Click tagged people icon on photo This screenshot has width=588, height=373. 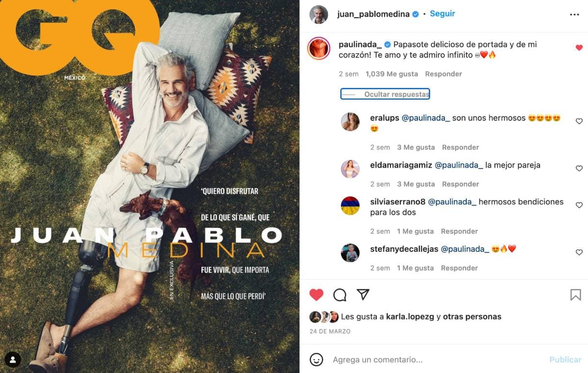pyautogui.click(x=13, y=360)
